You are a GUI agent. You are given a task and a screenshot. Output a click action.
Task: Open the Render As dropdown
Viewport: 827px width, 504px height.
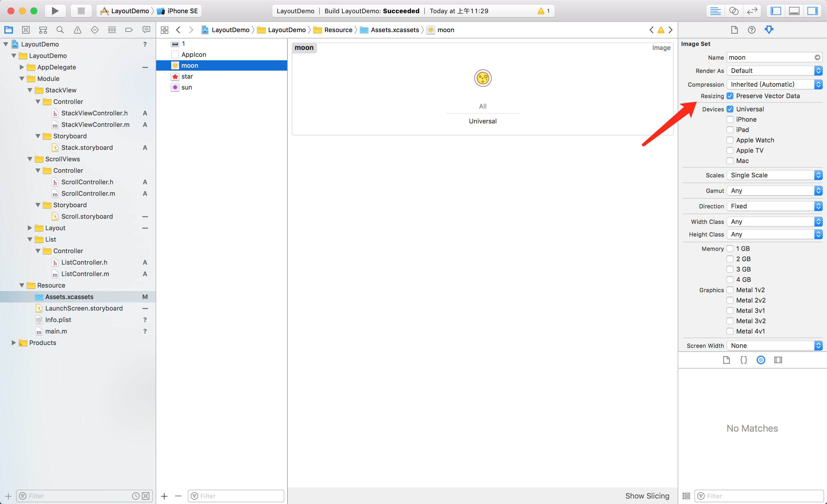774,71
